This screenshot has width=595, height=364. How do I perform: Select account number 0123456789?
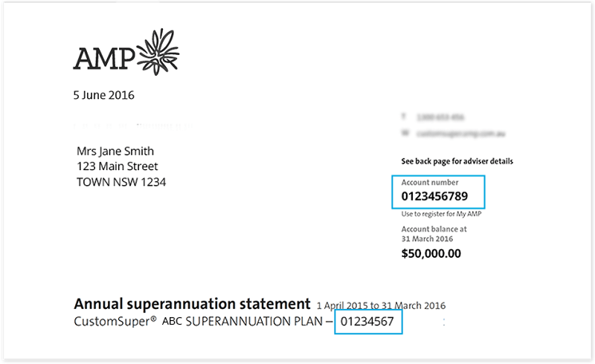click(x=434, y=196)
